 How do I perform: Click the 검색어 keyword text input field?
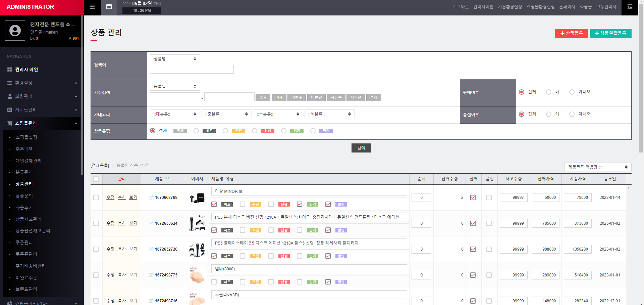[x=192, y=69]
